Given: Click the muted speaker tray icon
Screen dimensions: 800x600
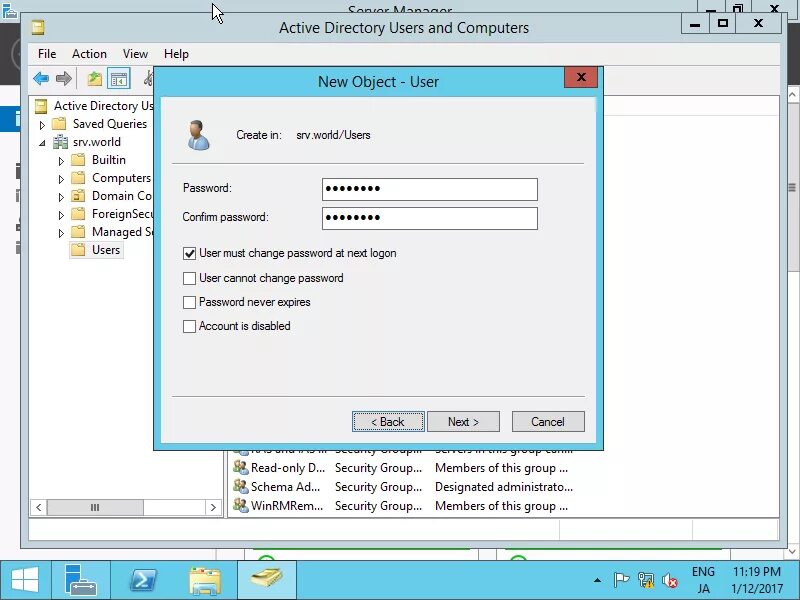Looking at the screenshot, I should click(669, 581).
